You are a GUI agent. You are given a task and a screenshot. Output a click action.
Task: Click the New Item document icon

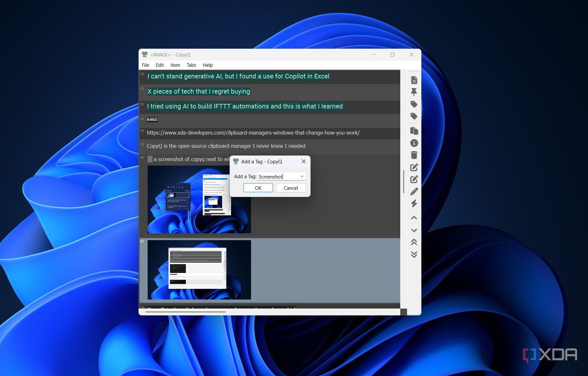[414, 80]
